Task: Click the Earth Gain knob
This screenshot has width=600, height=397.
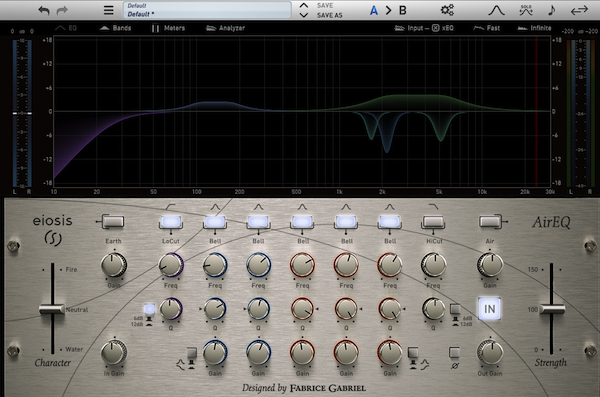Action: (113, 265)
